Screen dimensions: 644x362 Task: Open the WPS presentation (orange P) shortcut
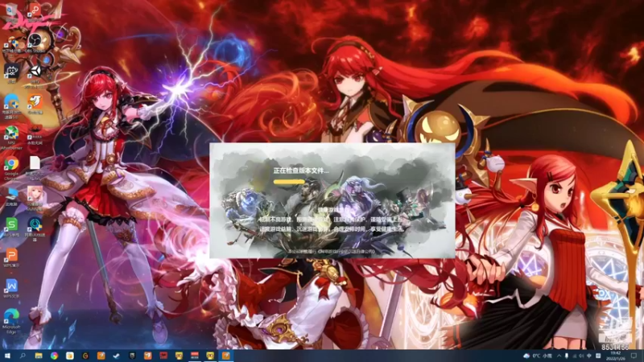(11, 257)
